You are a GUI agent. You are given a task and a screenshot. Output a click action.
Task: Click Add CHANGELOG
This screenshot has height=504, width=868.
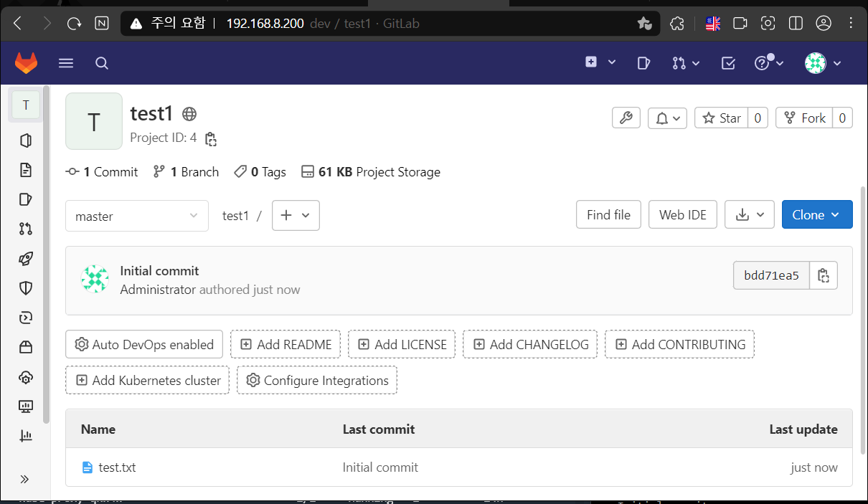point(530,344)
